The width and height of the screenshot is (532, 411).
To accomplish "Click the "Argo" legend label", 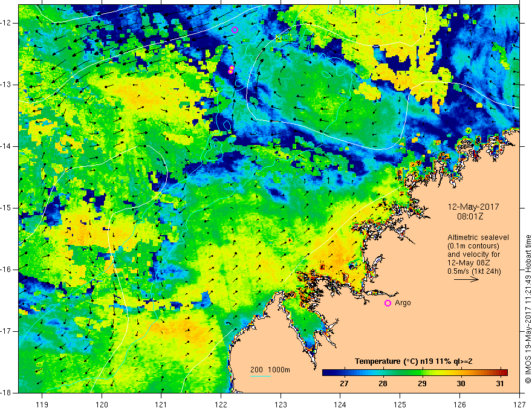I will point(403,303).
